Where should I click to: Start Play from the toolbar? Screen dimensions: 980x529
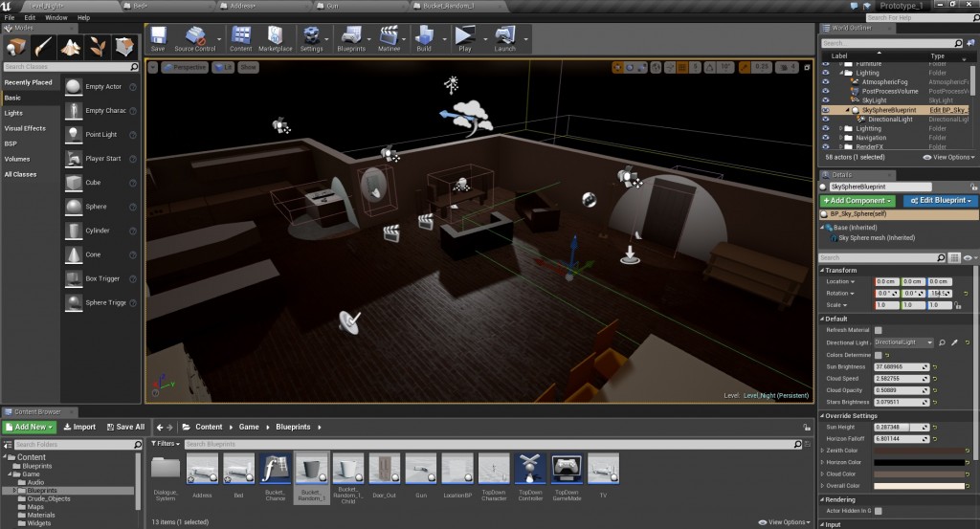[465, 38]
